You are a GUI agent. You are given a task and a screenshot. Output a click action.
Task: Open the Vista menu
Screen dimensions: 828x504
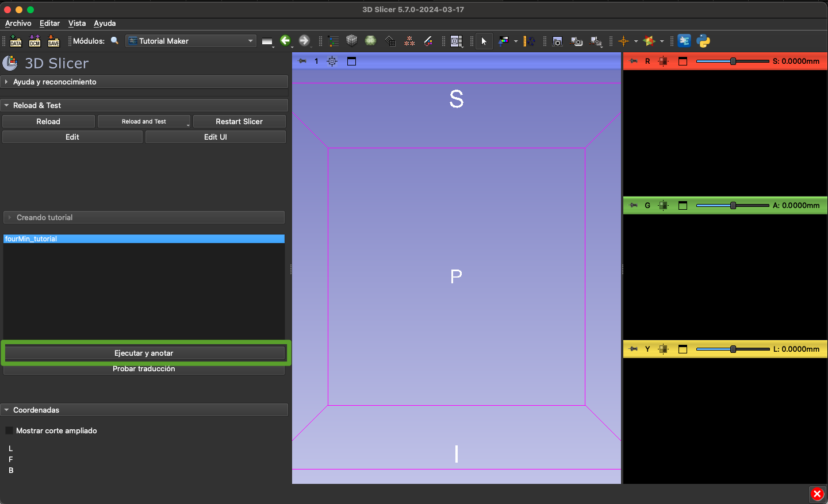tap(77, 23)
